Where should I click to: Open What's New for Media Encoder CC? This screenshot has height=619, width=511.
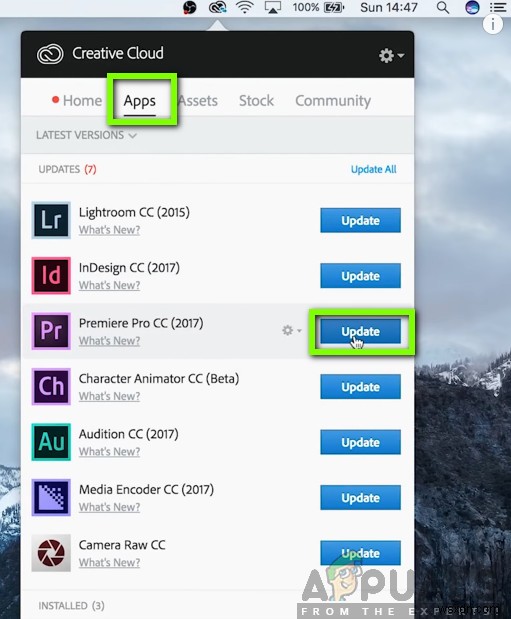tap(109, 506)
